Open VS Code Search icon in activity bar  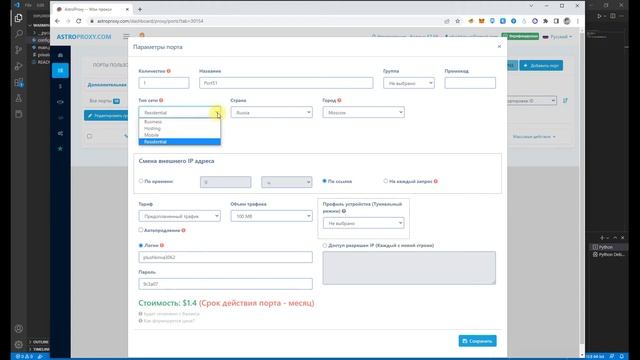point(18,34)
